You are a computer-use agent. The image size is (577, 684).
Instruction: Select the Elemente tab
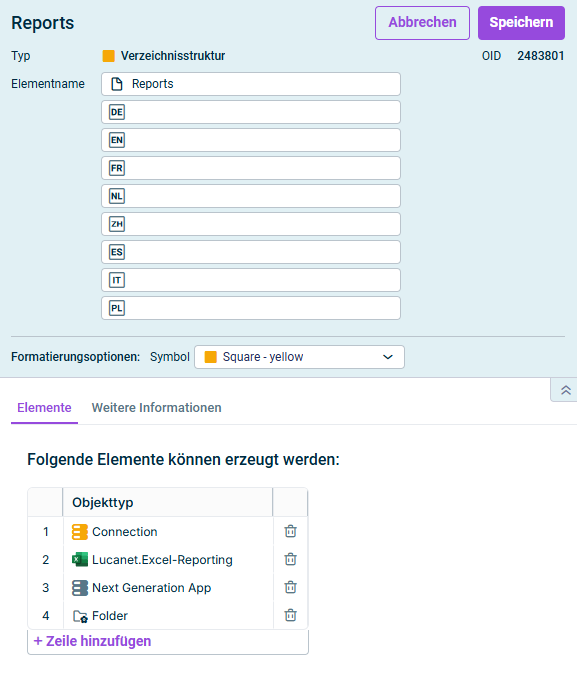coord(44,407)
